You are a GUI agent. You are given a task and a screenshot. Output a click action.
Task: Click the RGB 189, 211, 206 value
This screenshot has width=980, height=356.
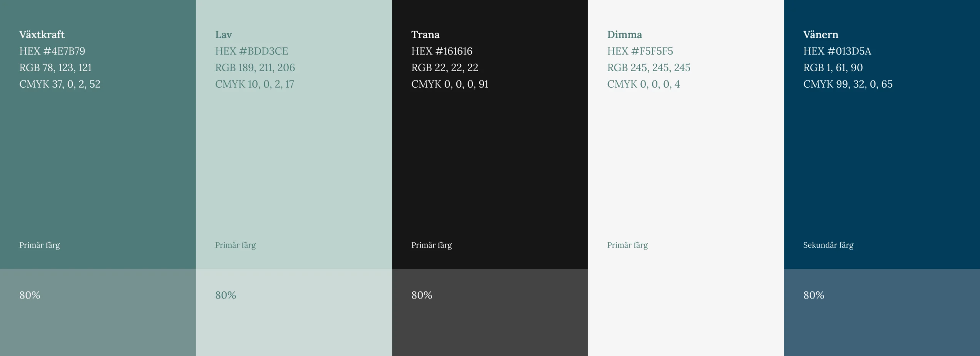click(x=255, y=67)
